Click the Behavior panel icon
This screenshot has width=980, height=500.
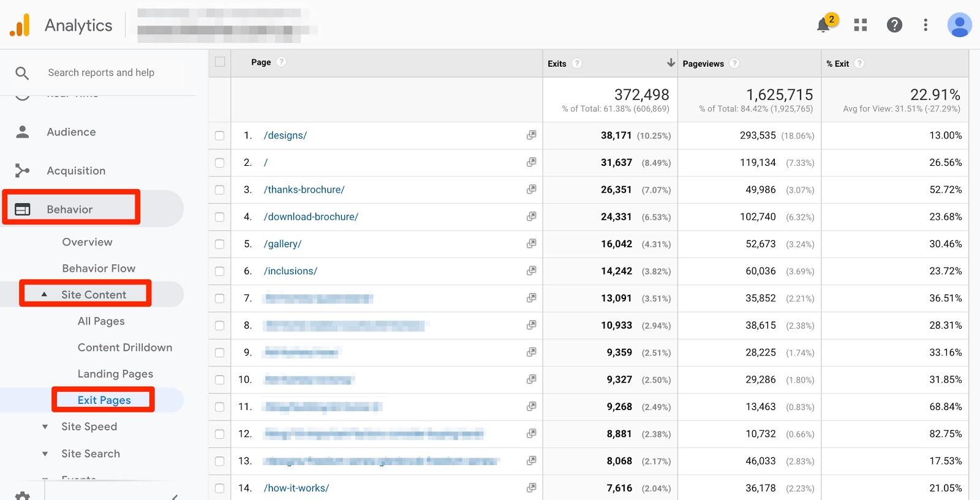tap(23, 209)
